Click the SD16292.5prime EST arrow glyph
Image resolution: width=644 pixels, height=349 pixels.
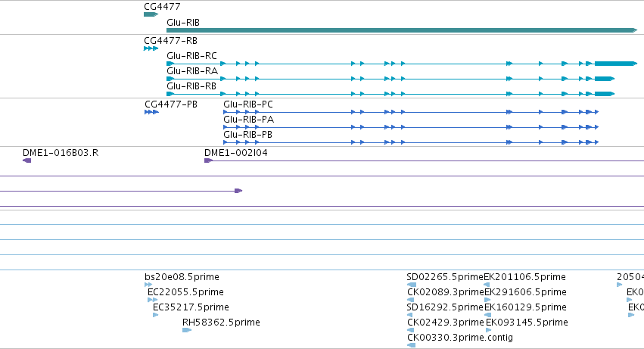pyautogui.click(x=409, y=315)
